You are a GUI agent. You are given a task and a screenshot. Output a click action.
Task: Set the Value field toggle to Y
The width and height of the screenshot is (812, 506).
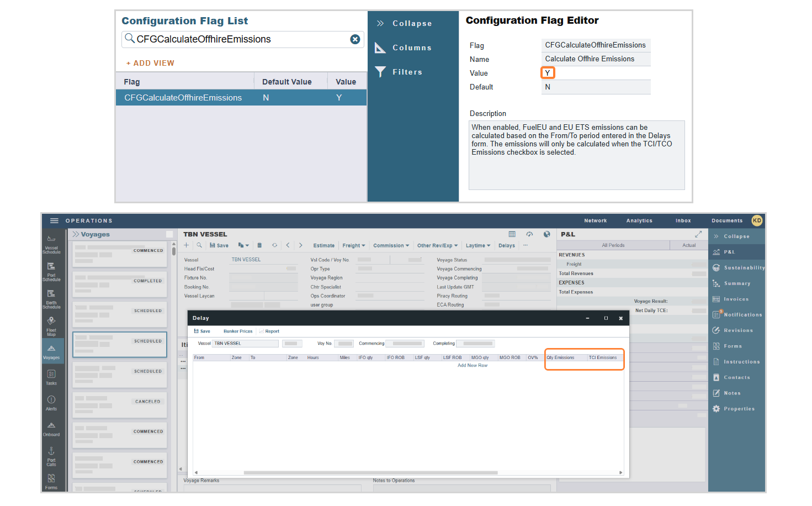click(547, 72)
